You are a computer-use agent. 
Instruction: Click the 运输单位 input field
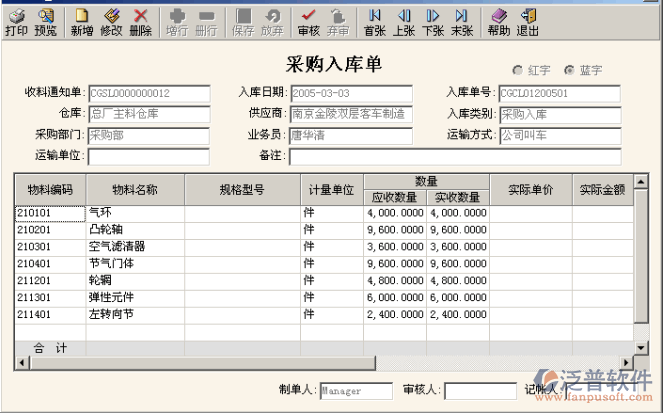point(149,157)
